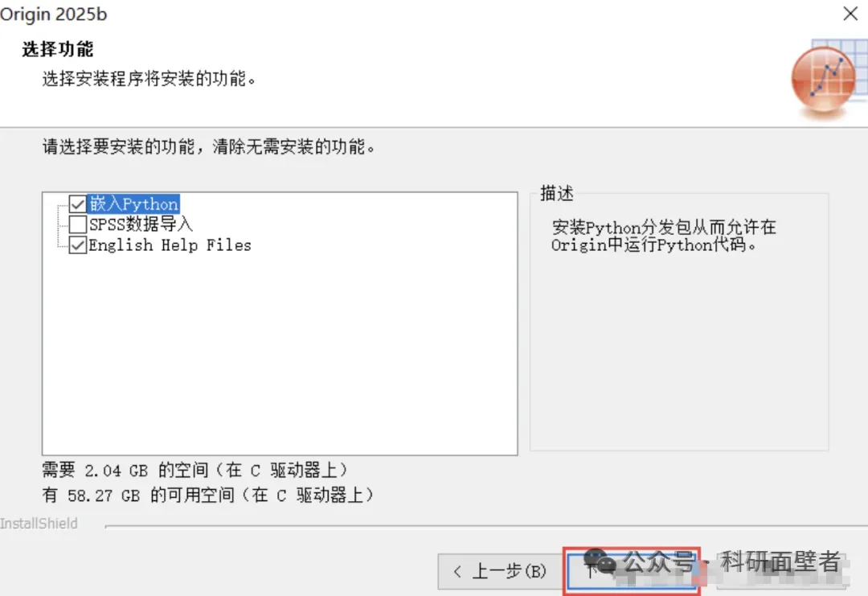
Task: Close the Origin 2025b installer window
Action: click(x=850, y=14)
